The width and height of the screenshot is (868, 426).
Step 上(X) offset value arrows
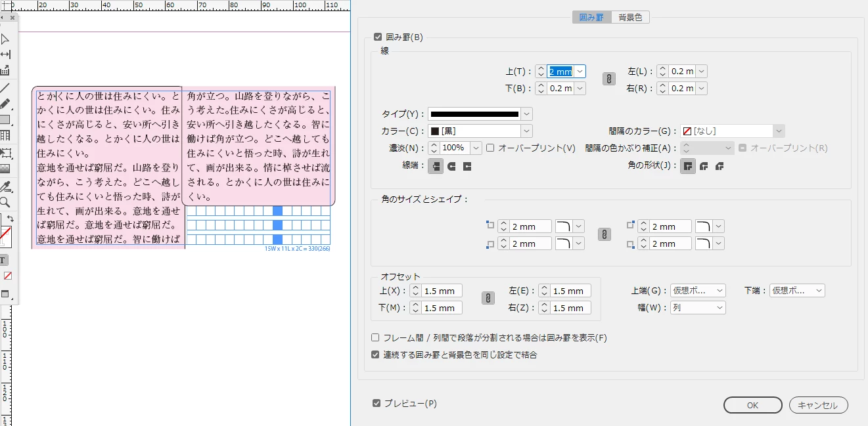tap(415, 291)
